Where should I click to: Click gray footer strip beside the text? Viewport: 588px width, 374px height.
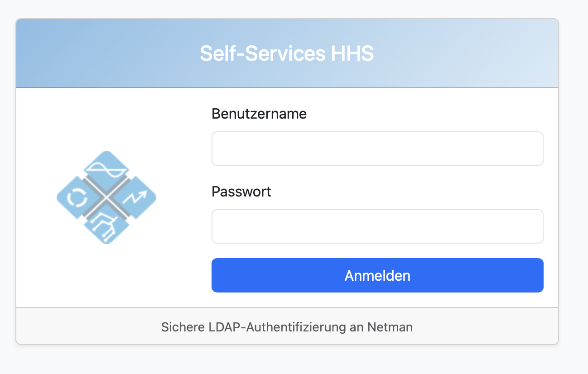(485, 326)
